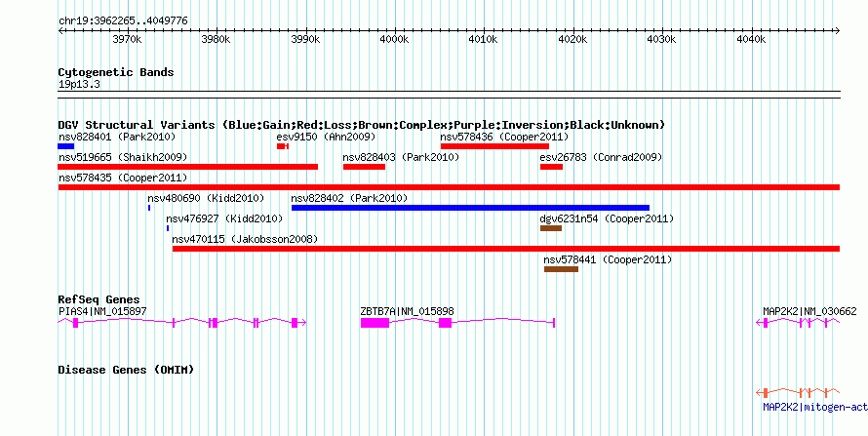Click the blue nsv828401 gain variant bar
Viewport: 868px width, 436px height.
[66, 146]
